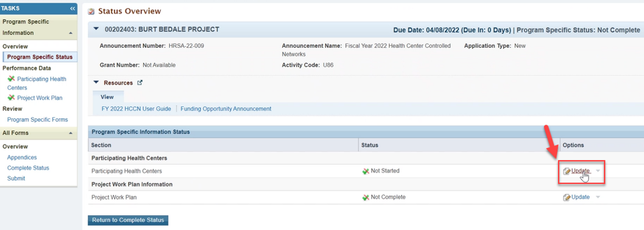Open Program Specific Forms link
Viewport: 644px width, 230px height.
pos(37,120)
